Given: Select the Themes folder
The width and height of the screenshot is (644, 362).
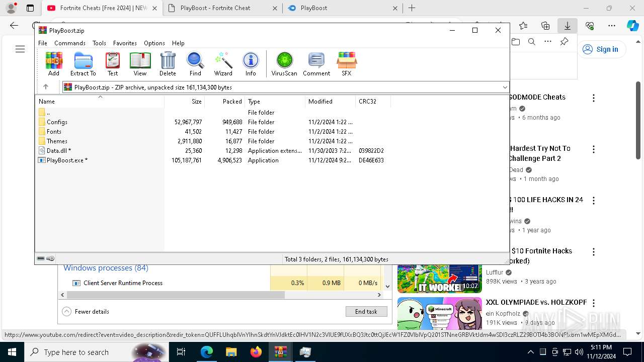Looking at the screenshot, I should [213, 141].
